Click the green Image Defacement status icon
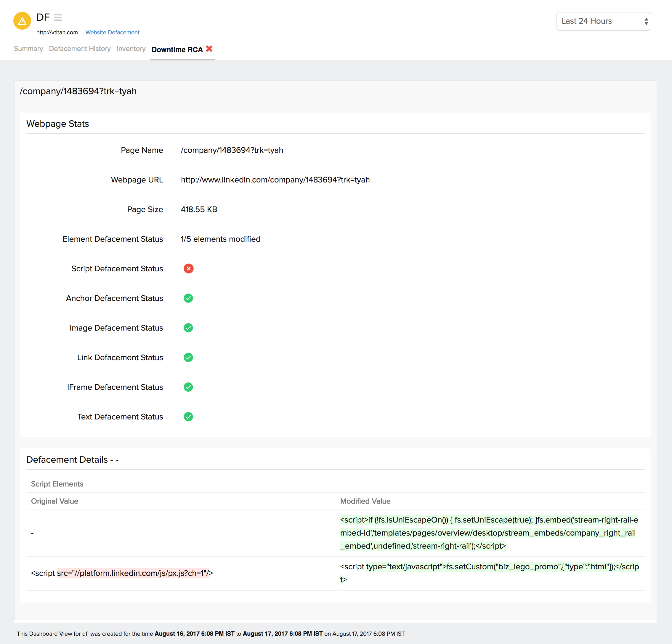Viewport: 672px width, 644px height. coord(188,328)
